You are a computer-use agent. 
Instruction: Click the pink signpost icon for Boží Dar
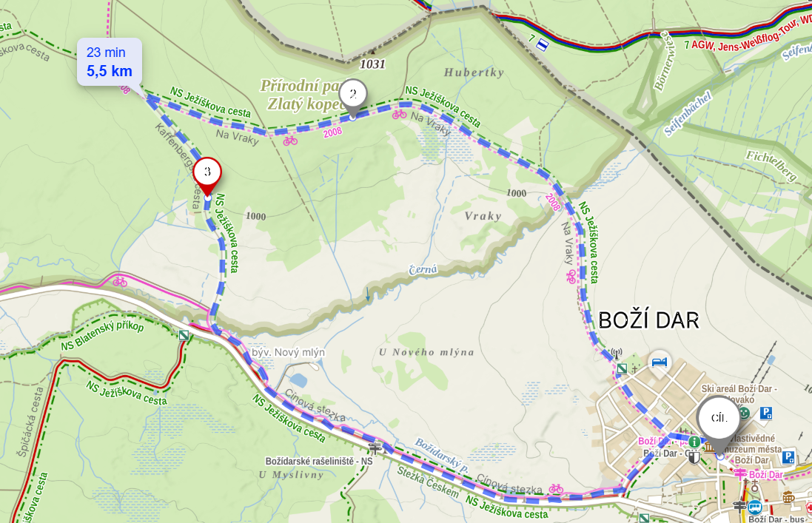coord(740,474)
